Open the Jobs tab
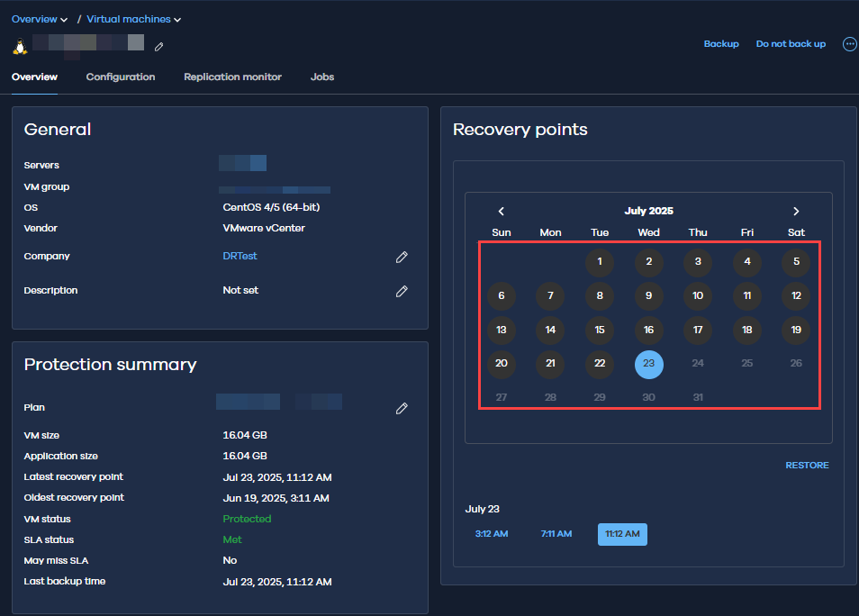This screenshot has height=616, width=859. 322,77
